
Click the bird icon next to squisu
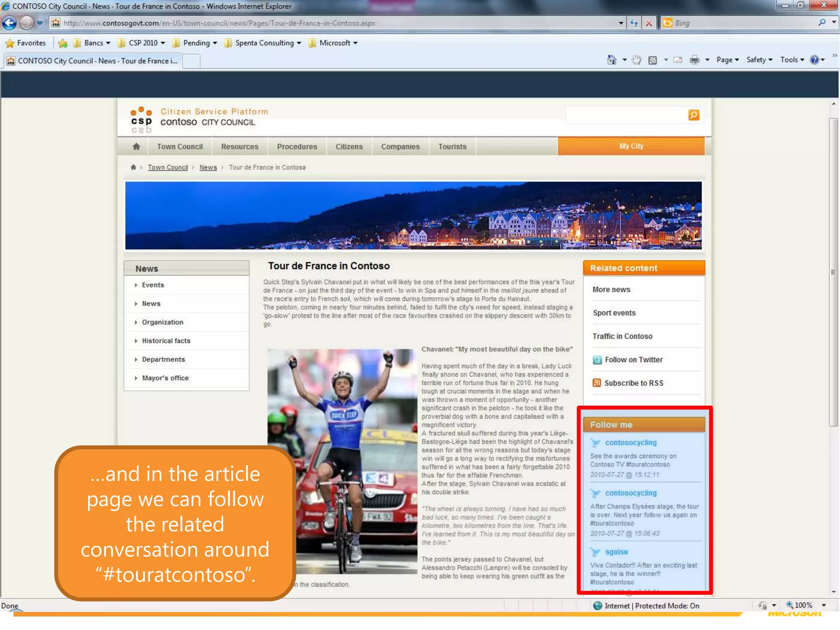pos(596,552)
